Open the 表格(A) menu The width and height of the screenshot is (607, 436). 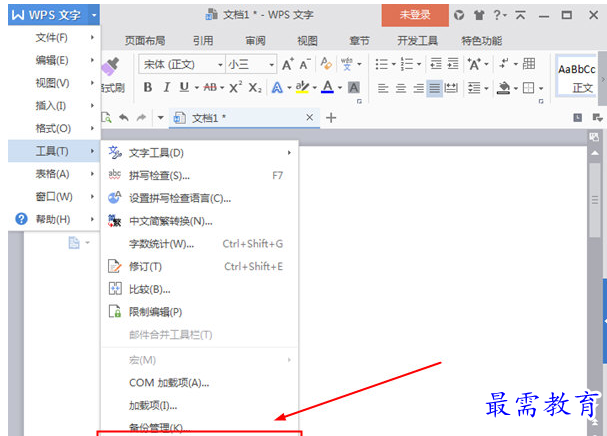pyautogui.click(x=54, y=174)
